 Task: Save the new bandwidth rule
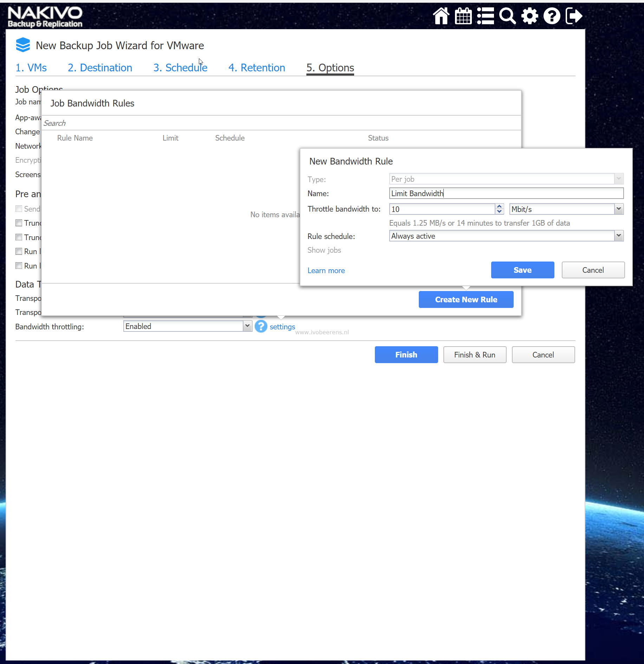pyautogui.click(x=522, y=270)
